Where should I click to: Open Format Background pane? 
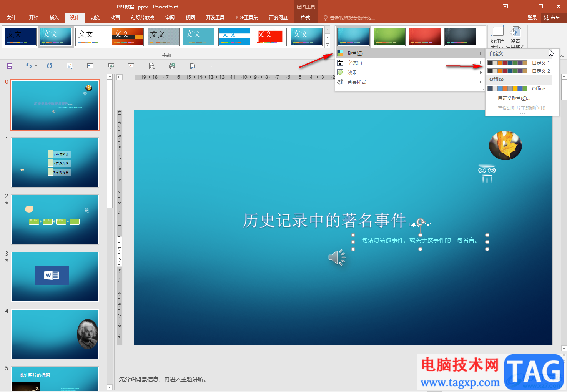pos(515,37)
